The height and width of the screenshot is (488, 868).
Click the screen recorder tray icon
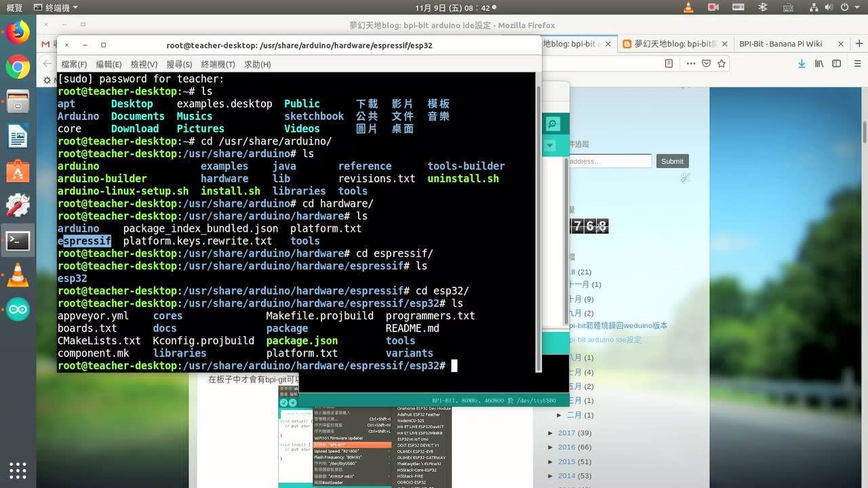(713, 7)
